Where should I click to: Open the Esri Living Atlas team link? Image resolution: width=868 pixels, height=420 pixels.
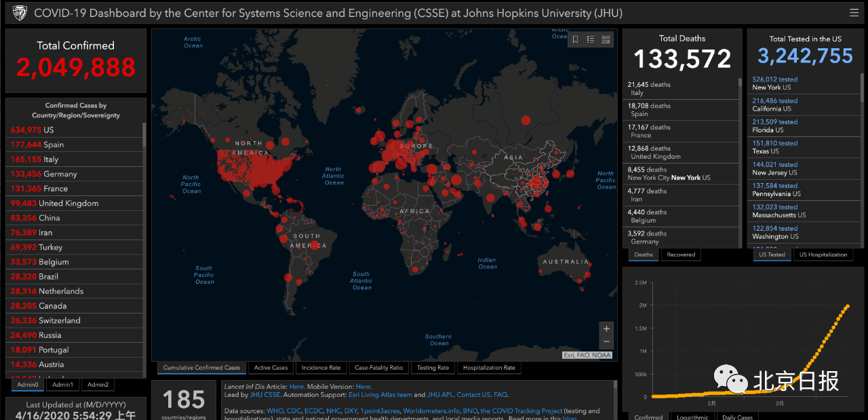coord(380,394)
